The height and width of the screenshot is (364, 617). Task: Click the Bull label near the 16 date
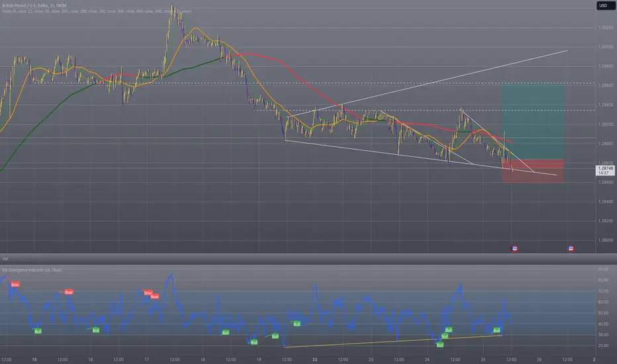[x=95, y=330]
